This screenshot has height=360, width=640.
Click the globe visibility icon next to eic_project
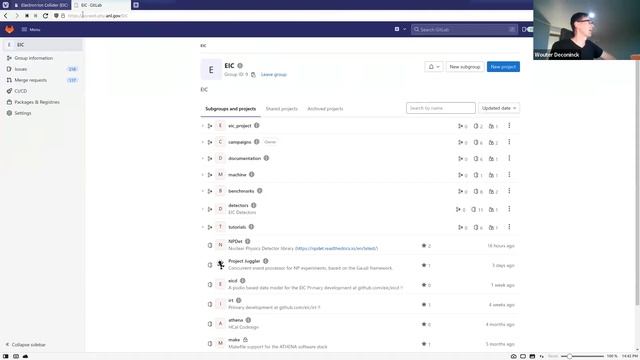coord(257,126)
